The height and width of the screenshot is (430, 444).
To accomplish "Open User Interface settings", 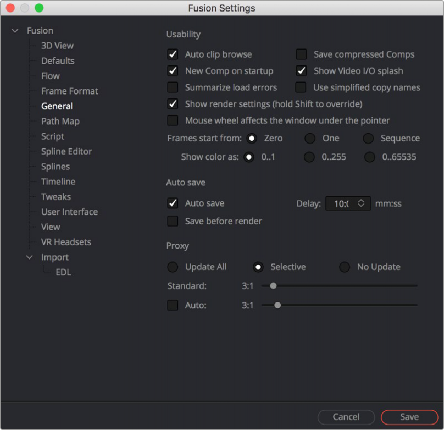I will pos(69,212).
